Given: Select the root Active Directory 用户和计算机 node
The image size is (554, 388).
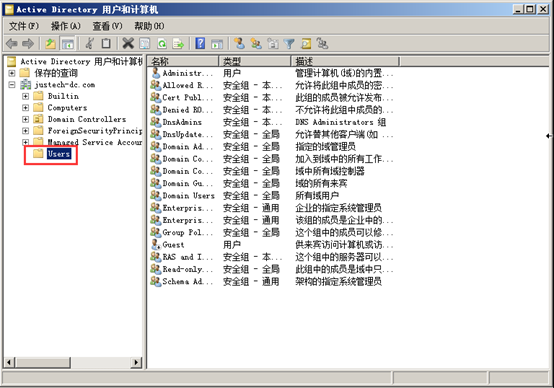Looking at the screenshot, I should tap(81, 61).
